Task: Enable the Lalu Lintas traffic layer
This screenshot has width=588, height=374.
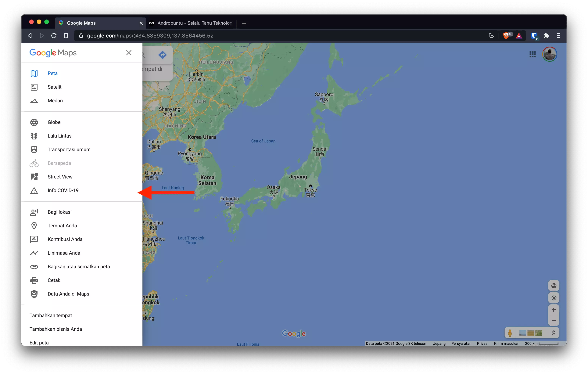Action: coord(34,136)
